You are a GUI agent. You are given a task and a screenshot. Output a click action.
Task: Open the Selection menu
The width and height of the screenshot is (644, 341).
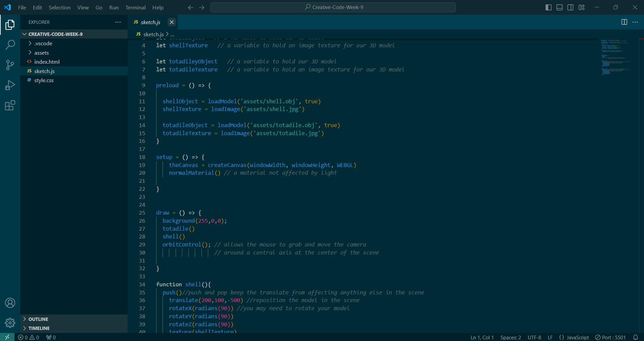point(59,7)
